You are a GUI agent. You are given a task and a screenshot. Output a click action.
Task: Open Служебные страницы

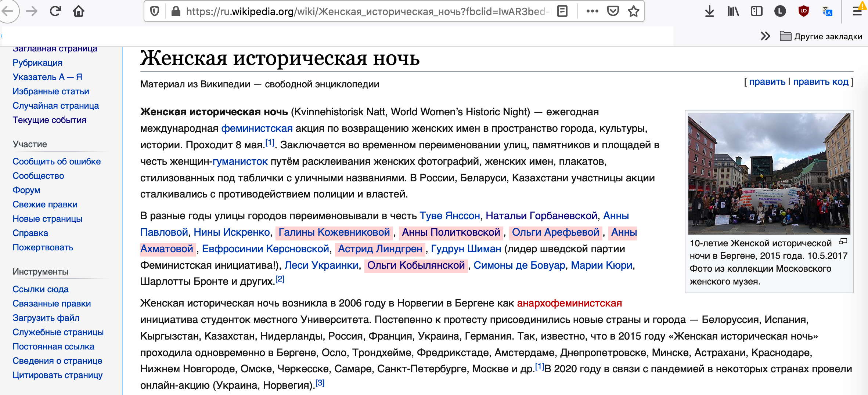pos(58,332)
